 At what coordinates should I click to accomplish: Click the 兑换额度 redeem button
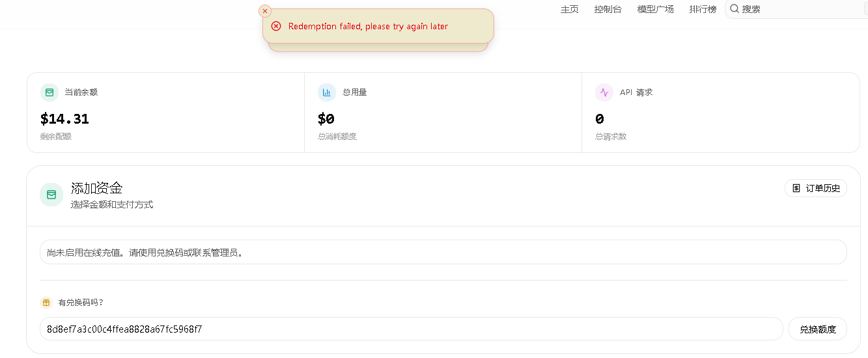click(x=818, y=329)
